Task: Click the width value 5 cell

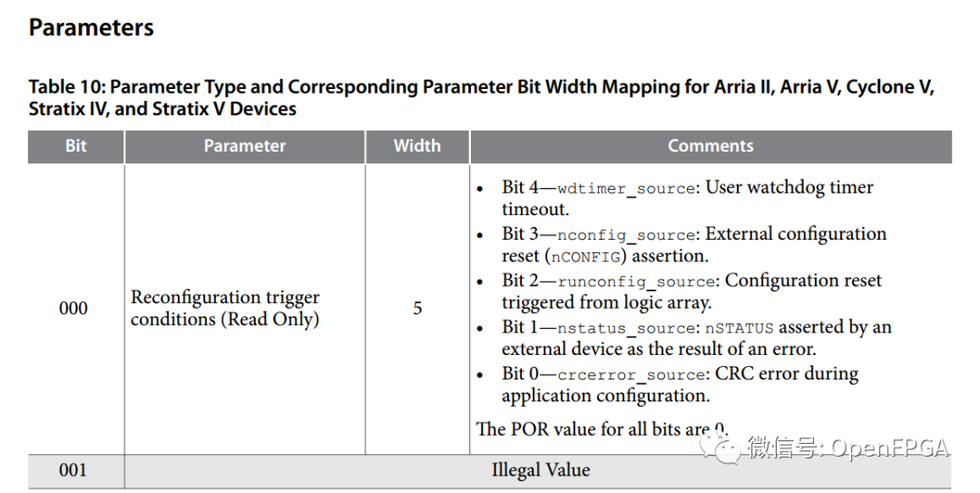Action: point(417,309)
